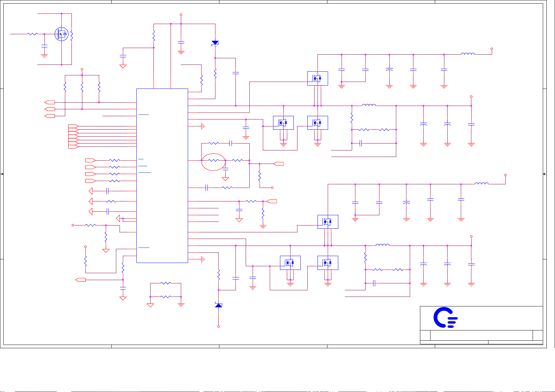555x392 pixels.
Task: Click the boxed MOSFET directly under the top rail
Action: click(318, 78)
